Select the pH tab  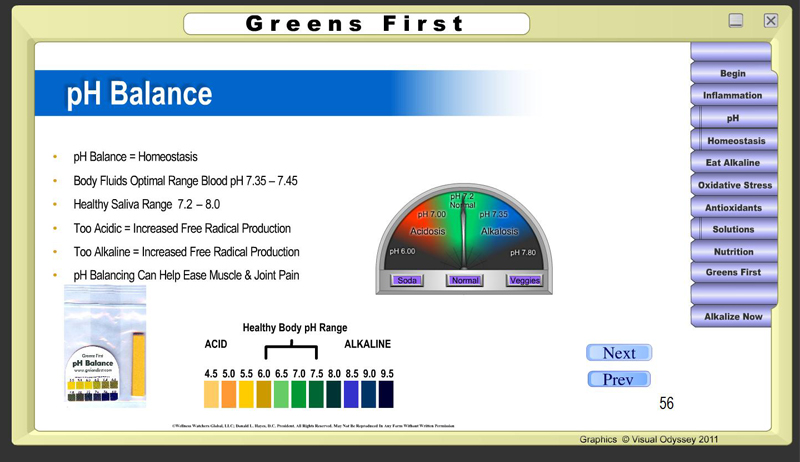(732, 118)
